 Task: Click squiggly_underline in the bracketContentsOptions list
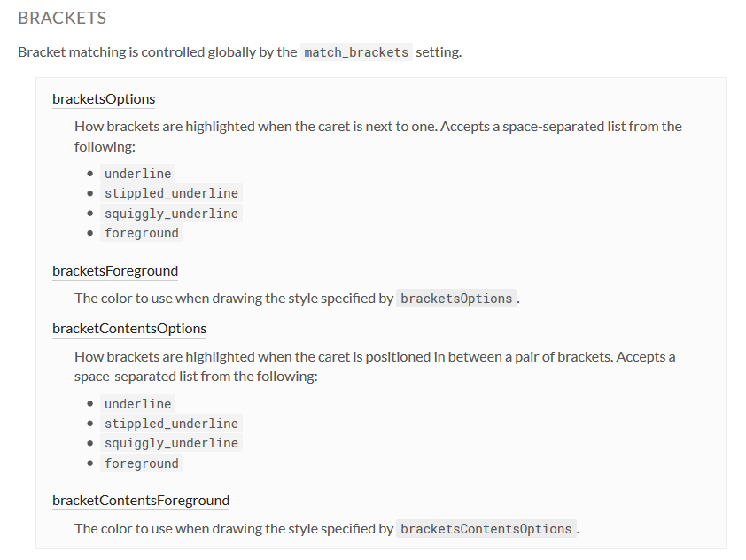pos(171,443)
